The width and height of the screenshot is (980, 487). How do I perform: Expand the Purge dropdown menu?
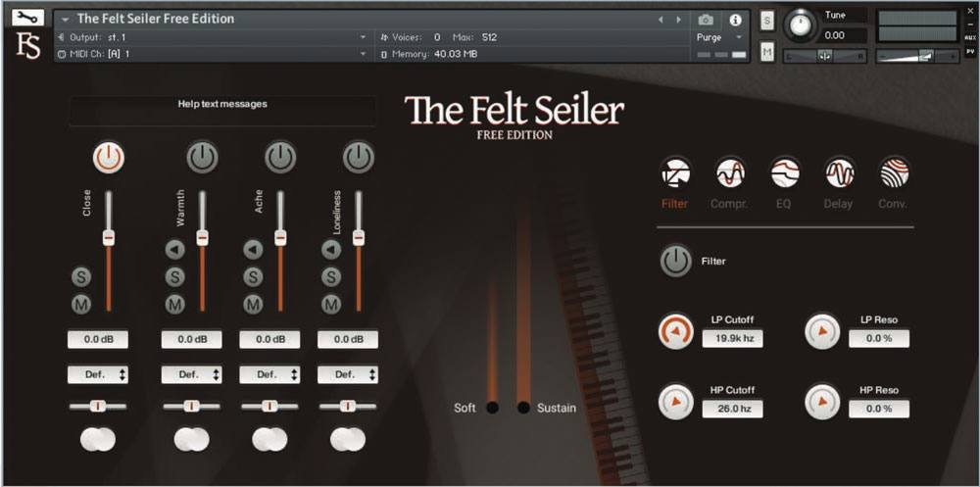click(x=720, y=37)
